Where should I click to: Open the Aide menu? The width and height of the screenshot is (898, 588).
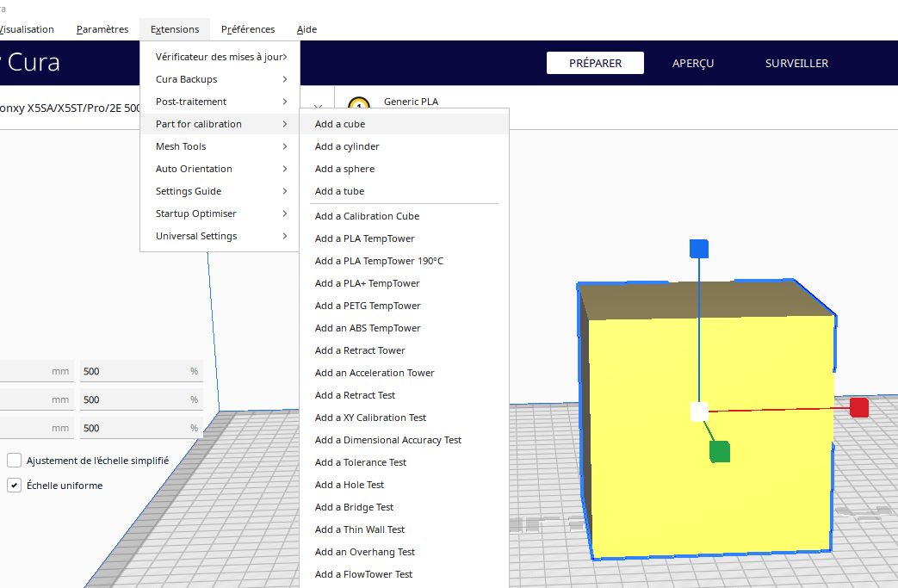click(x=307, y=29)
